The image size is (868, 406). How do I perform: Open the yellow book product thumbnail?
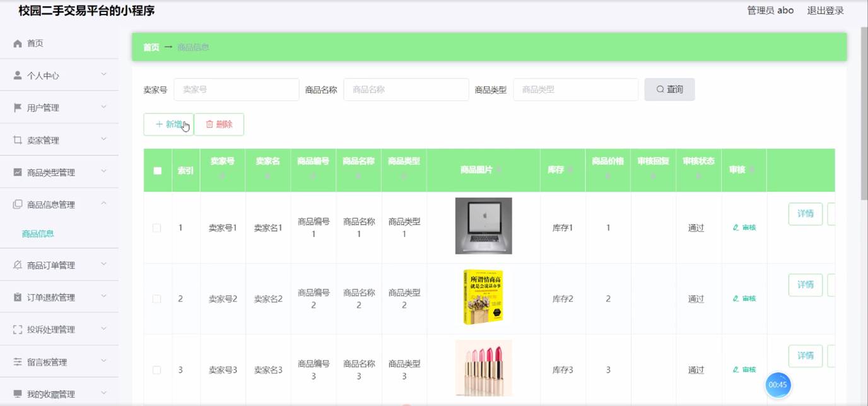(x=483, y=297)
